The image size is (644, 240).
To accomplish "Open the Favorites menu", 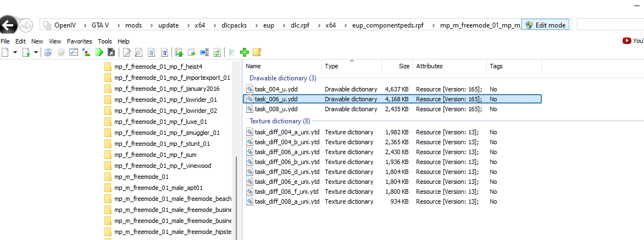I will point(80,41).
